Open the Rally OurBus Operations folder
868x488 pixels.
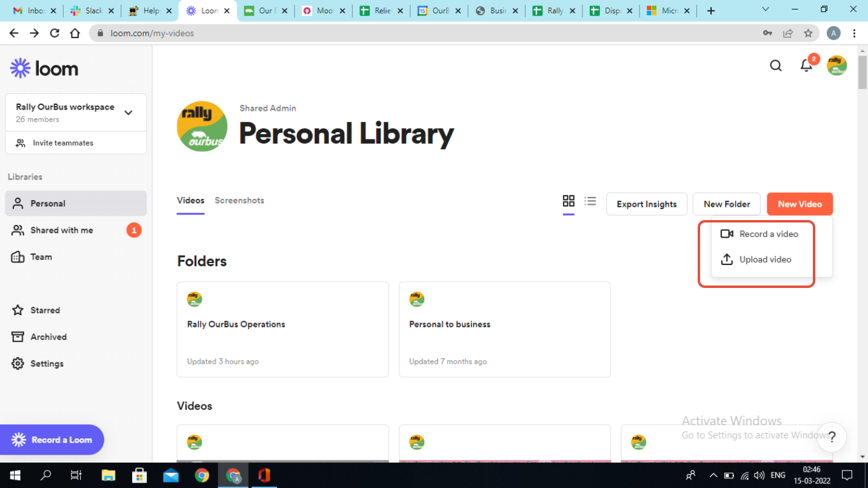coord(282,329)
